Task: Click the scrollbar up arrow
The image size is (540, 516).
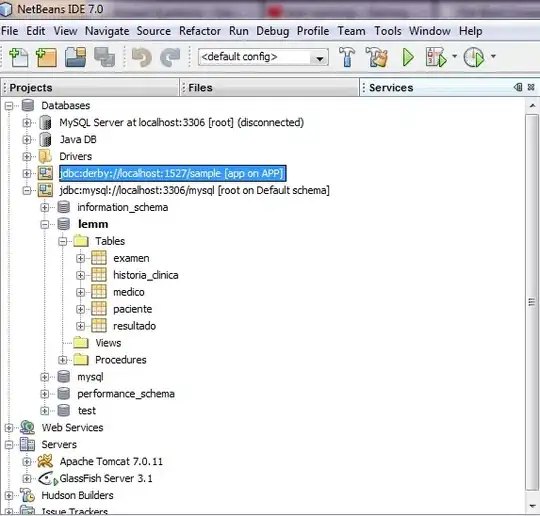Action: pos(532,105)
